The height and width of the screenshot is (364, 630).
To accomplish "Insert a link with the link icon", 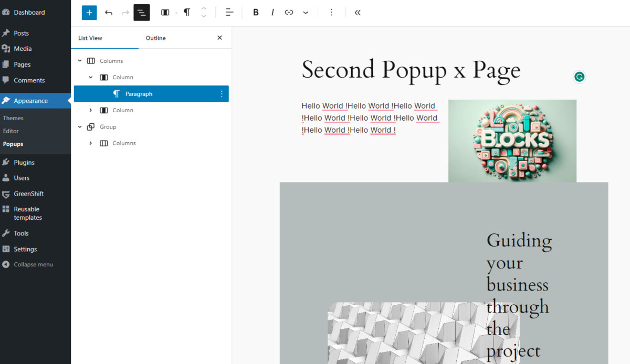I will tap(289, 13).
